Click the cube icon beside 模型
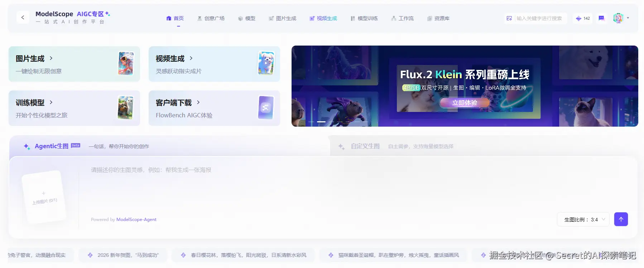 coord(240,18)
